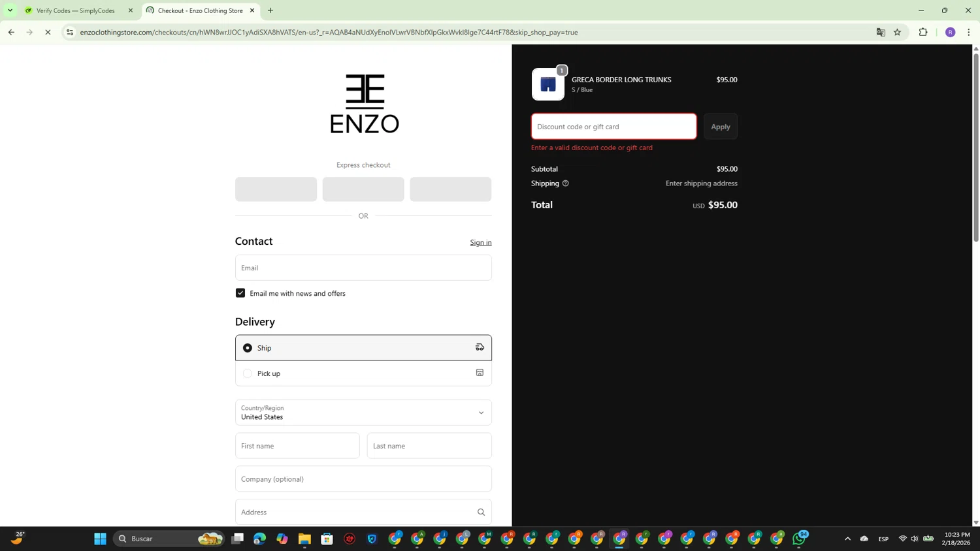The height and width of the screenshot is (551, 980).
Task: Click the shipping info question icon
Action: 566,183
